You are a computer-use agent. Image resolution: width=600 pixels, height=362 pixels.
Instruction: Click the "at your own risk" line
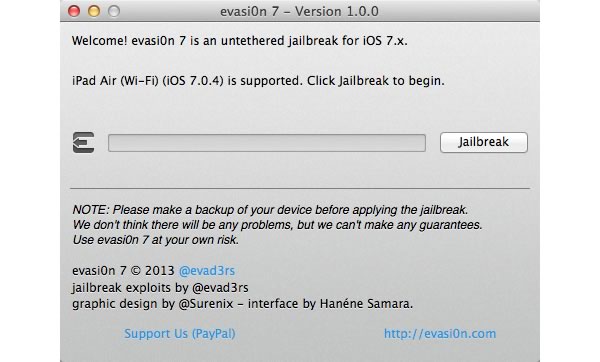point(155,240)
